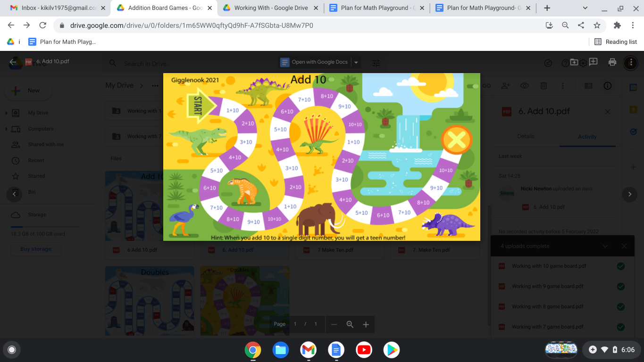Go to the next file preview arrow
644x362 pixels.
(x=629, y=194)
